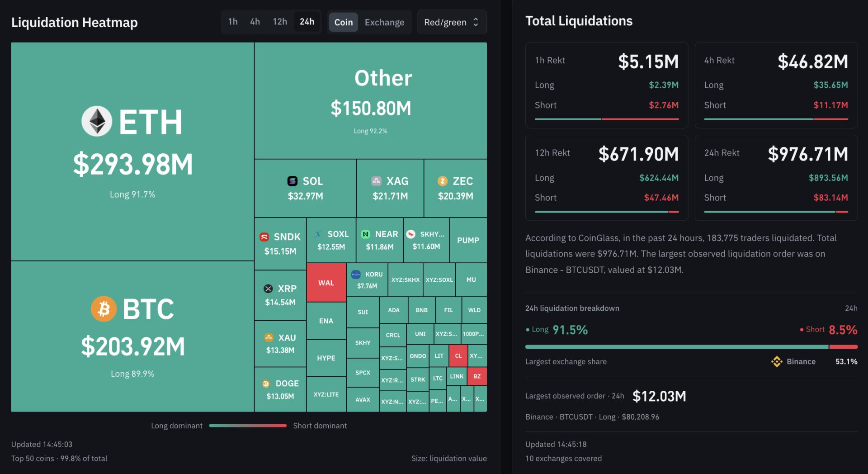The width and height of the screenshot is (868, 474).
Task: Open the Other liquidations tile
Action: pos(371,100)
